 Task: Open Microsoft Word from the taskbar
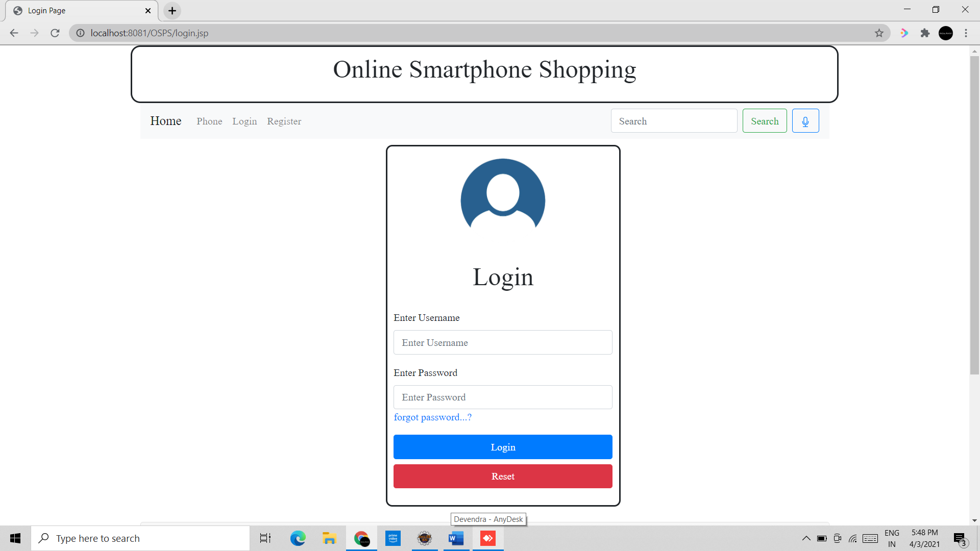point(456,538)
